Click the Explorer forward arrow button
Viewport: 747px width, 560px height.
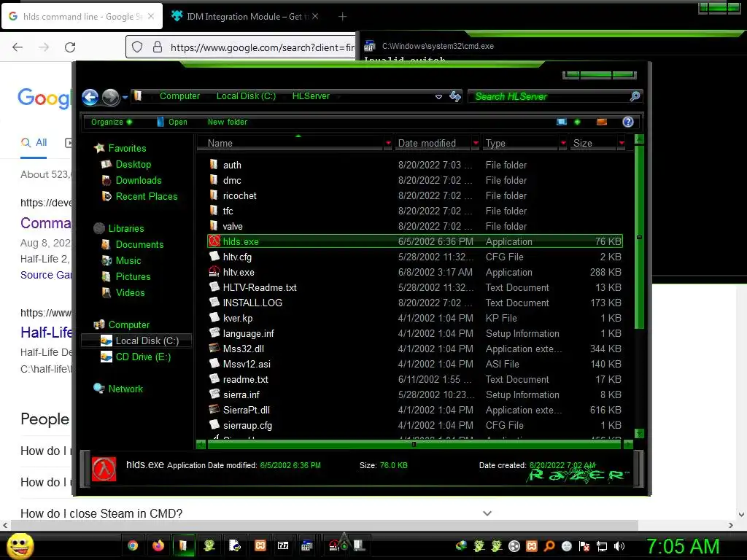coord(111,97)
